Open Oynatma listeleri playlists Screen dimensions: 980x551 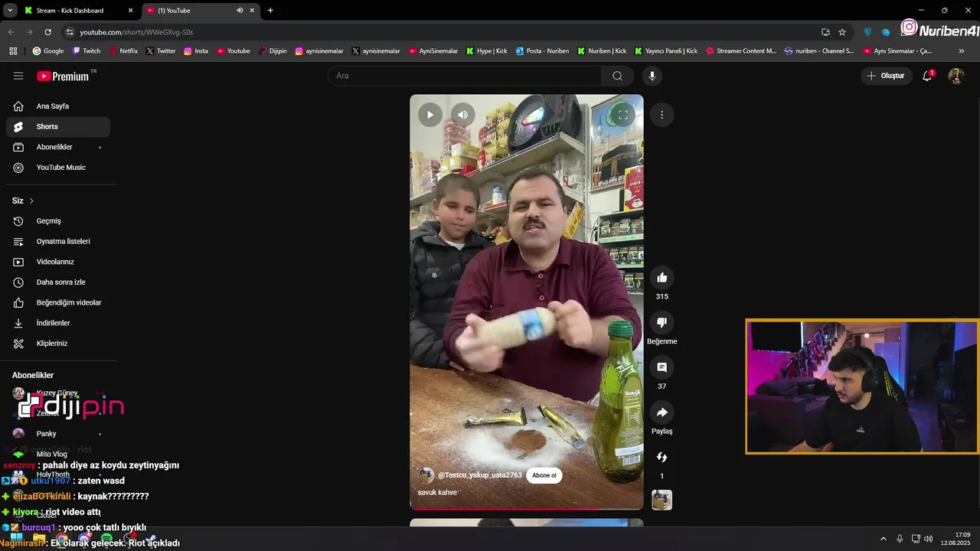[x=58, y=241]
